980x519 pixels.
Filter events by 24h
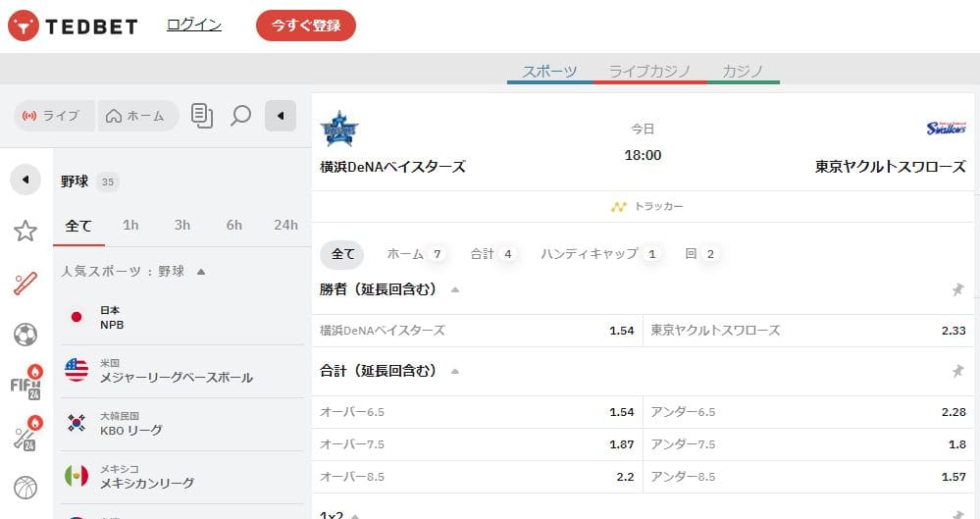tap(285, 225)
